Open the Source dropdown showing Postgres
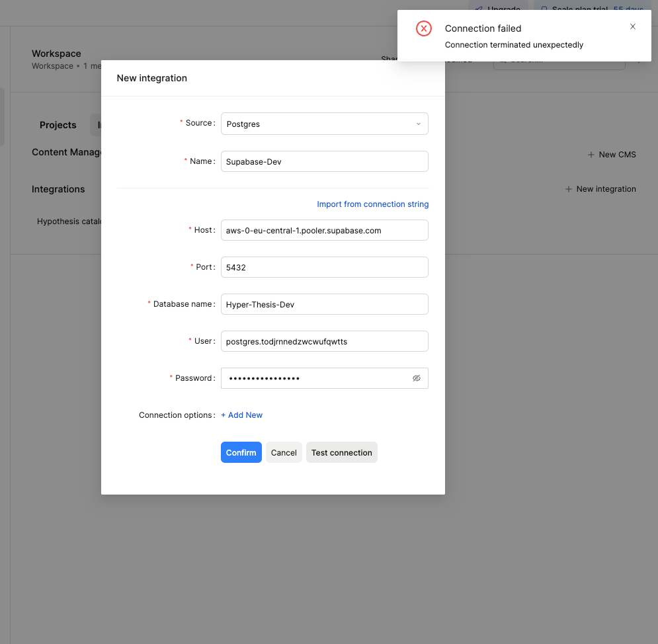The height and width of the screenshot is (644, 658). point(324,124)
